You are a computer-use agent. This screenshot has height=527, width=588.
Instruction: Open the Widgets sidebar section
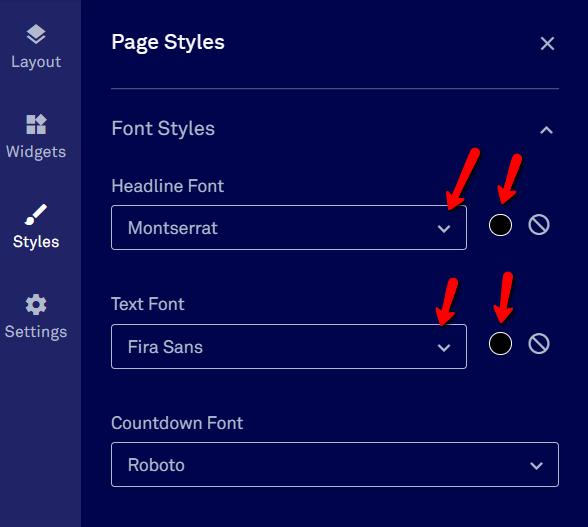(36, 137)
